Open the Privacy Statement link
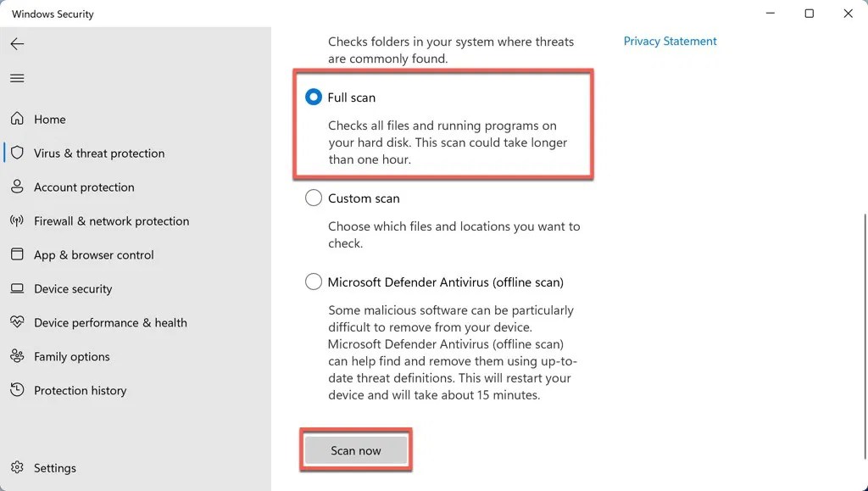Viewport: 868px width, 491px height. 670,41
